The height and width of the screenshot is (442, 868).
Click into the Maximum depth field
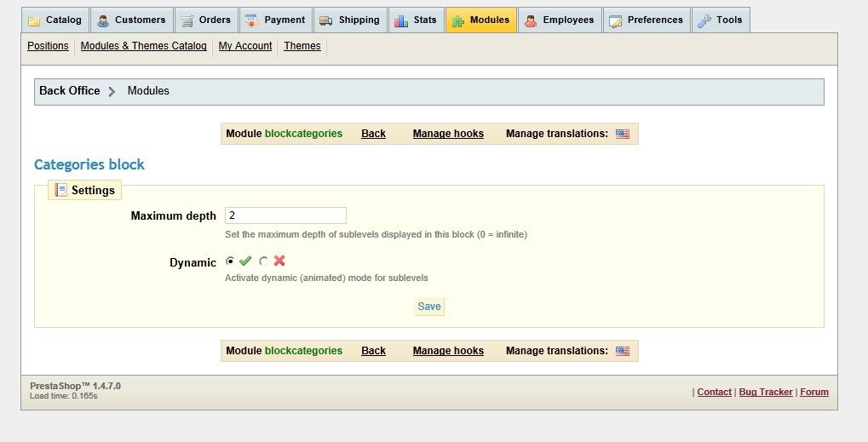click(x=285, y=215)
